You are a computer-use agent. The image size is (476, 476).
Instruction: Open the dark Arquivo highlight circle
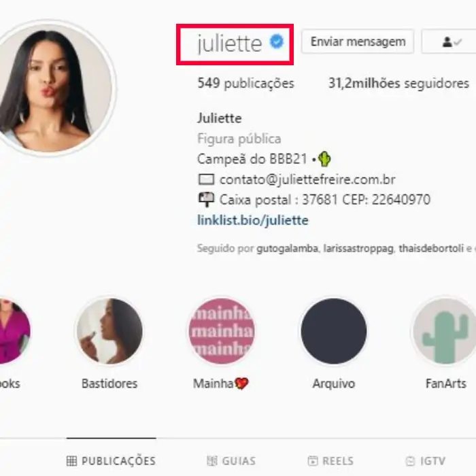[334, 331]
